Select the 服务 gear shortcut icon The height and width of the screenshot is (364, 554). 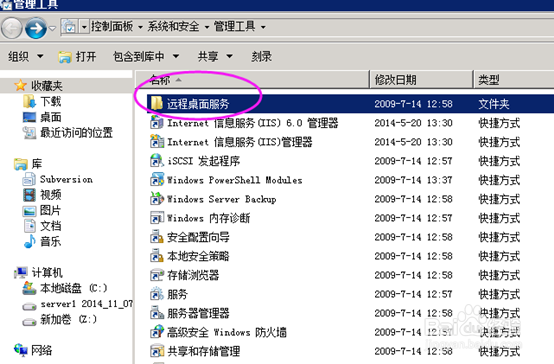157,294
